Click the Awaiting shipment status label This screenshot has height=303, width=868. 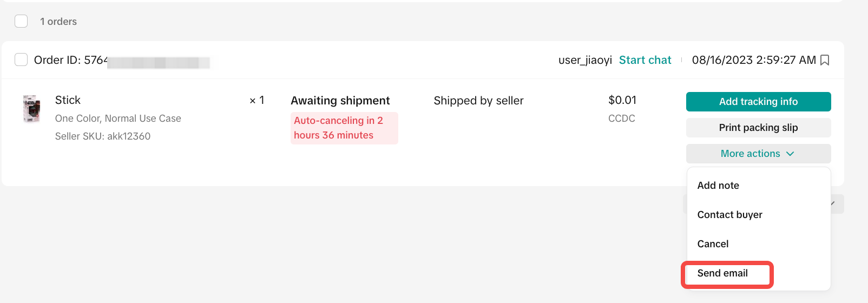pyautogui.click(x=340, y=101)
